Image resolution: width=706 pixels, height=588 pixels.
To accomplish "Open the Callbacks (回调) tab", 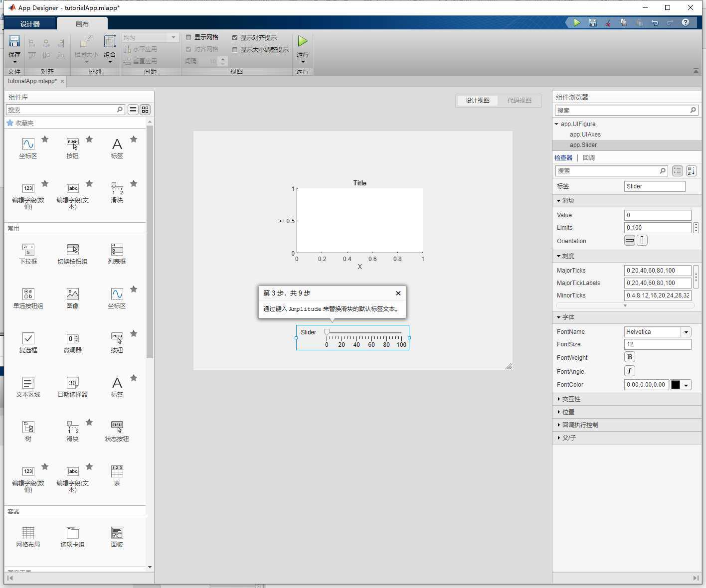I will [589, 158].
